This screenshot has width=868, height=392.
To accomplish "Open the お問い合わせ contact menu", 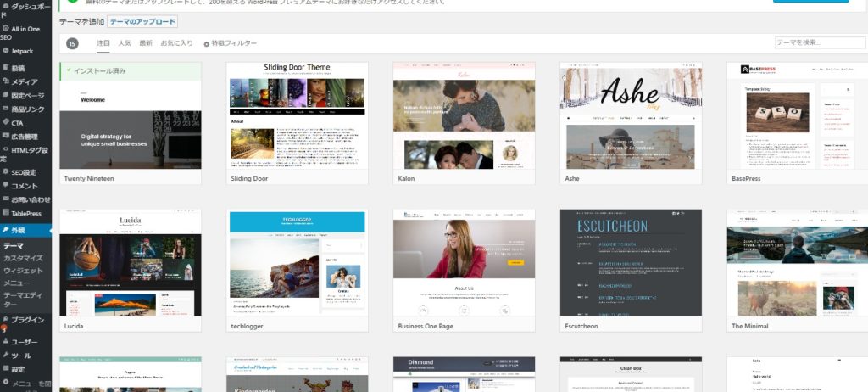I will pos(26,199).
